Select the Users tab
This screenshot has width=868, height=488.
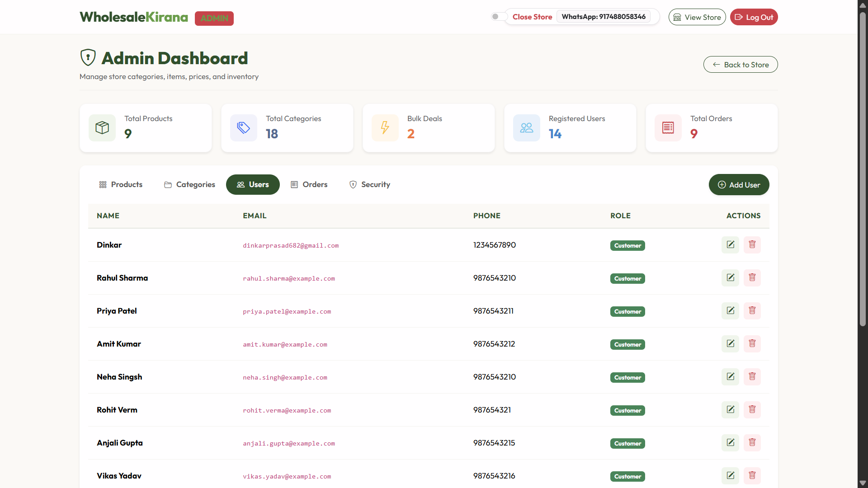253,184
